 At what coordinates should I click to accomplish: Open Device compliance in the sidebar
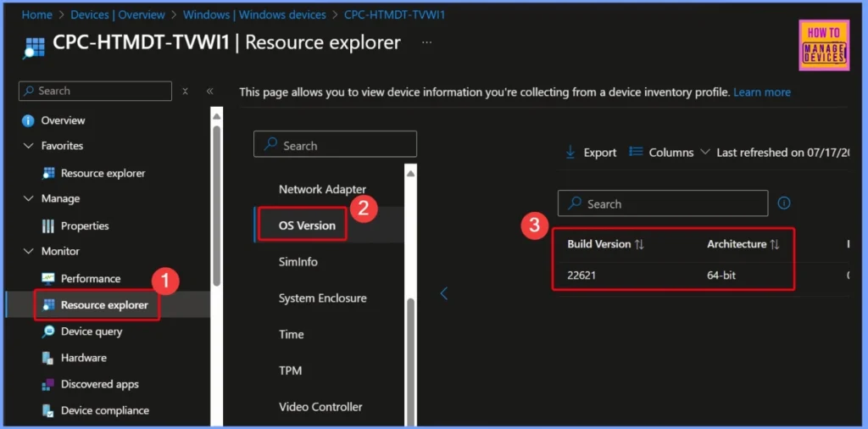(x=104, y=410)
